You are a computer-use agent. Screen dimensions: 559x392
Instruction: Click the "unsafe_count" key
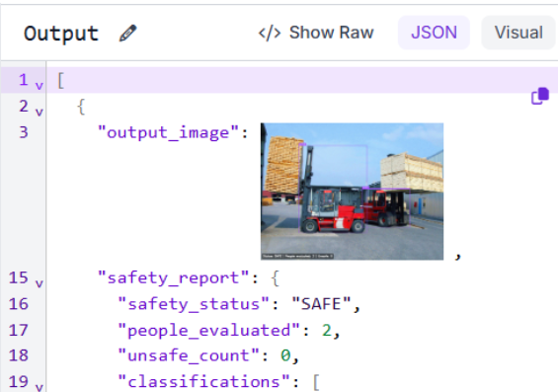(189, 355)
